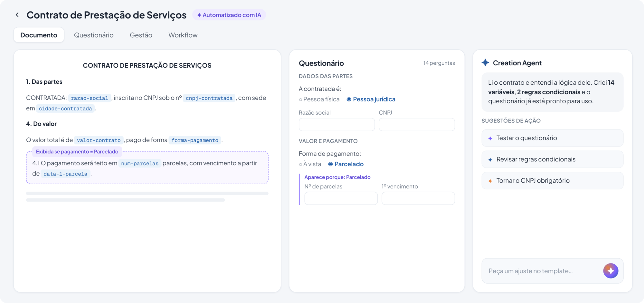Screen dimensions: 644x303
Task: Click the Exibida se pagamento = Parcelado label
Action: 77,151
